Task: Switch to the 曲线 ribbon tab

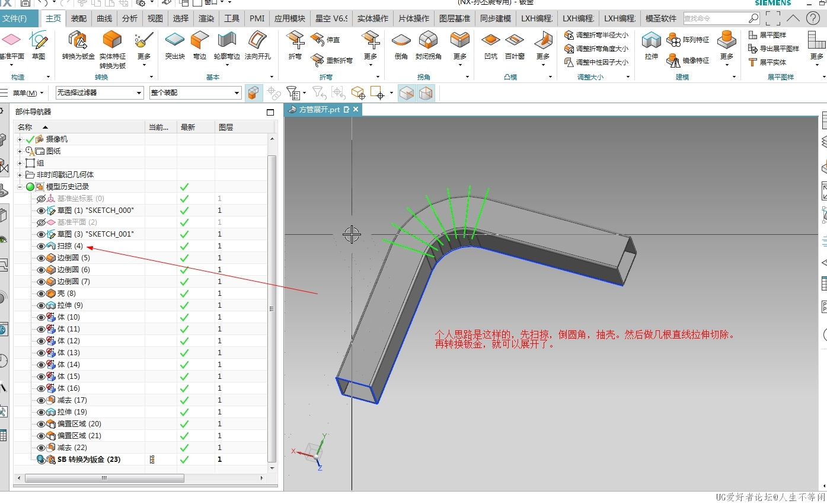Action: click(104, 18)
